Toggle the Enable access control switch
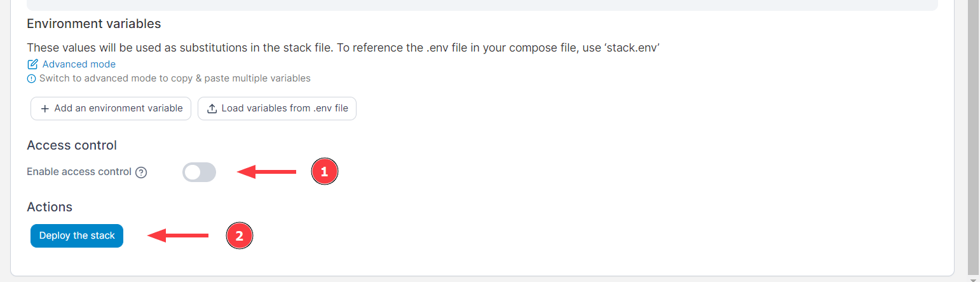The width and height of the screenshot is (980, 282). click(x=199, y=172)
